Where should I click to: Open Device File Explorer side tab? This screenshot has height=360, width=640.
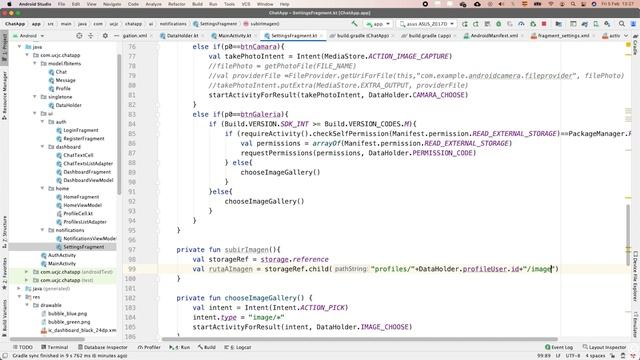pos(635,276)
